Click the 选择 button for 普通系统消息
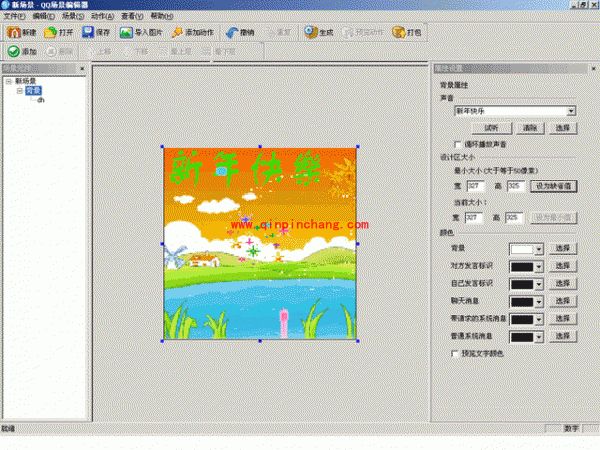This screenshot has width=600, height=450. pos(563,337)
